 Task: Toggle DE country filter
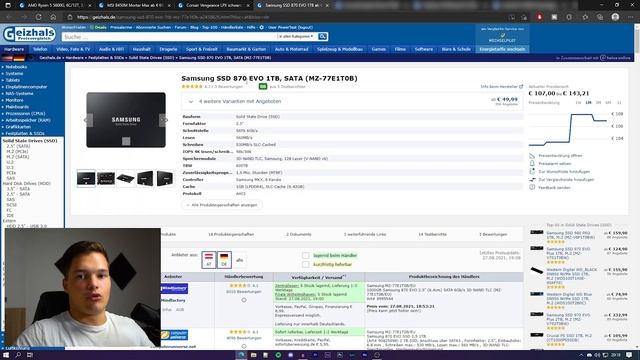tap(224, 260)
